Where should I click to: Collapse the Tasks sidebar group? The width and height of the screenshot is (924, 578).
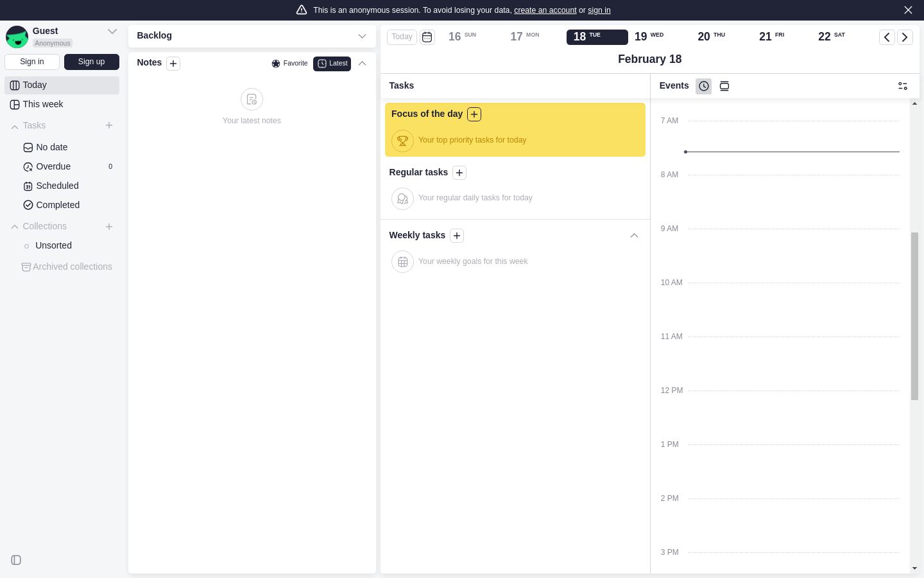[x=15, y=127]
